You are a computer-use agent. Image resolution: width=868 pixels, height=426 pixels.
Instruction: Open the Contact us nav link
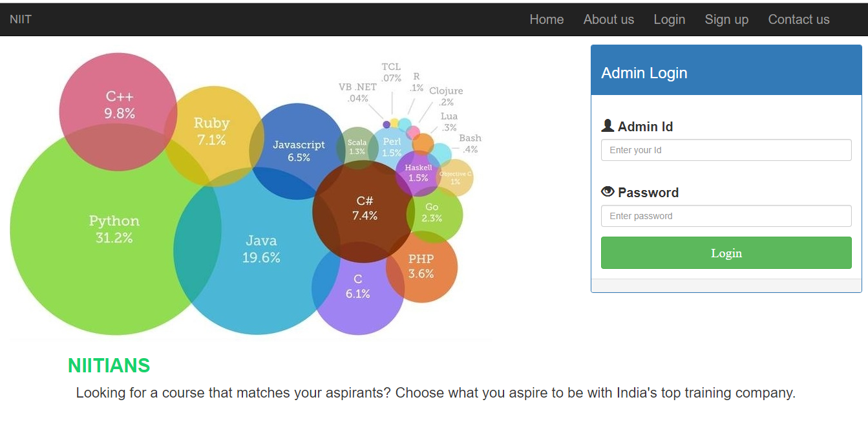[x=799, y=19]
